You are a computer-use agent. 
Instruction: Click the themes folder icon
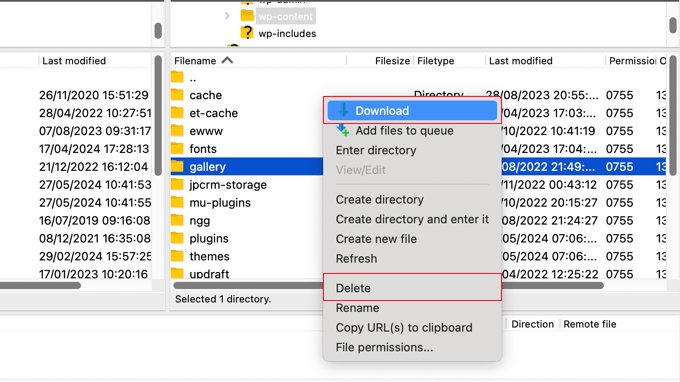(x=177, y=256)
